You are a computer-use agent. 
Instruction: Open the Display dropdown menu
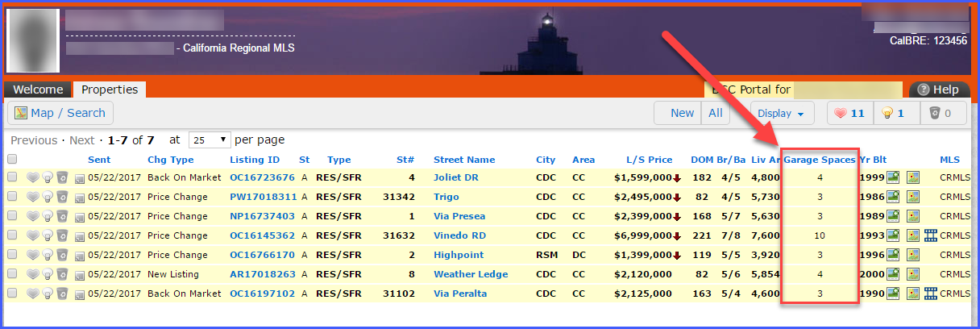[781, 114]
